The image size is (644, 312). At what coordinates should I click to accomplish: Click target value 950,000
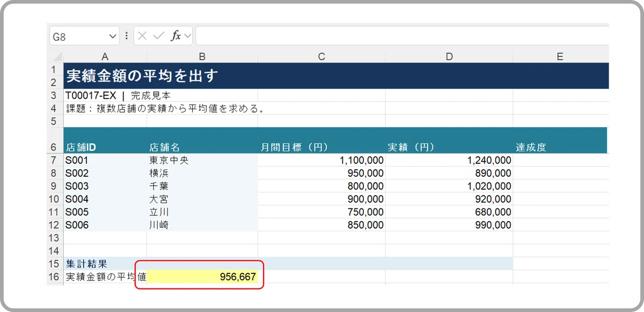tap(321, 173)
